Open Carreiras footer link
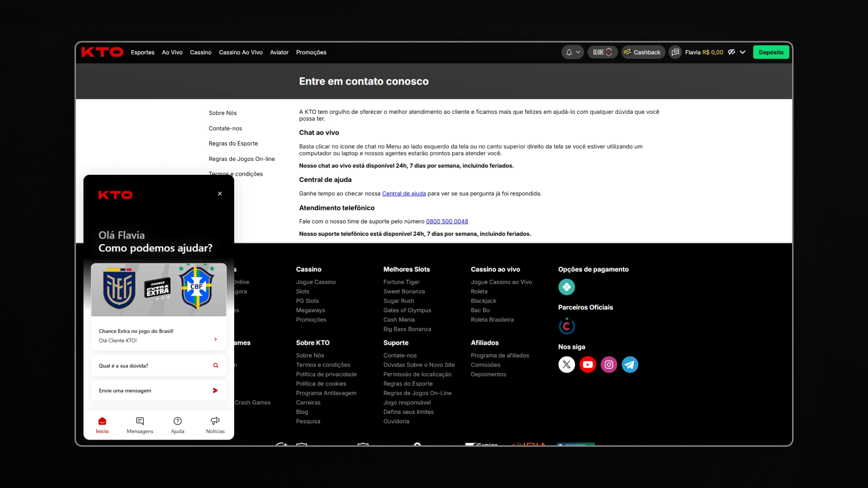The width and height of the screenshot is (868, 488). (308, 403)
